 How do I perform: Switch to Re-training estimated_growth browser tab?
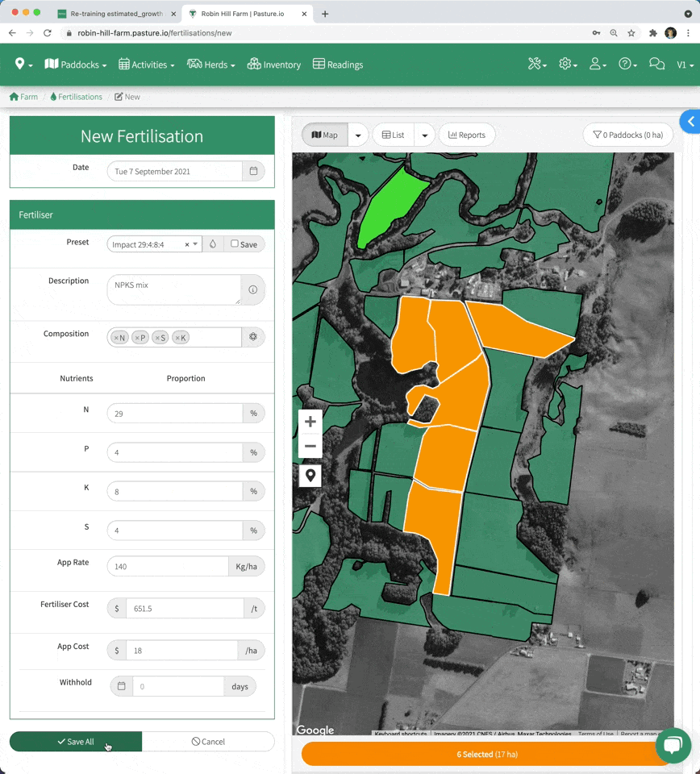coord(116,14)
